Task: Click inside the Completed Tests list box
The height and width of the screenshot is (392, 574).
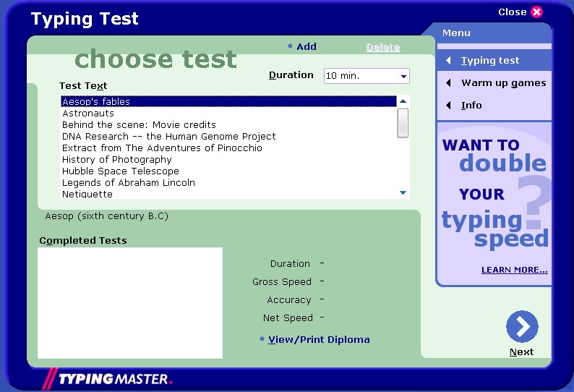Action: point(130,303)
